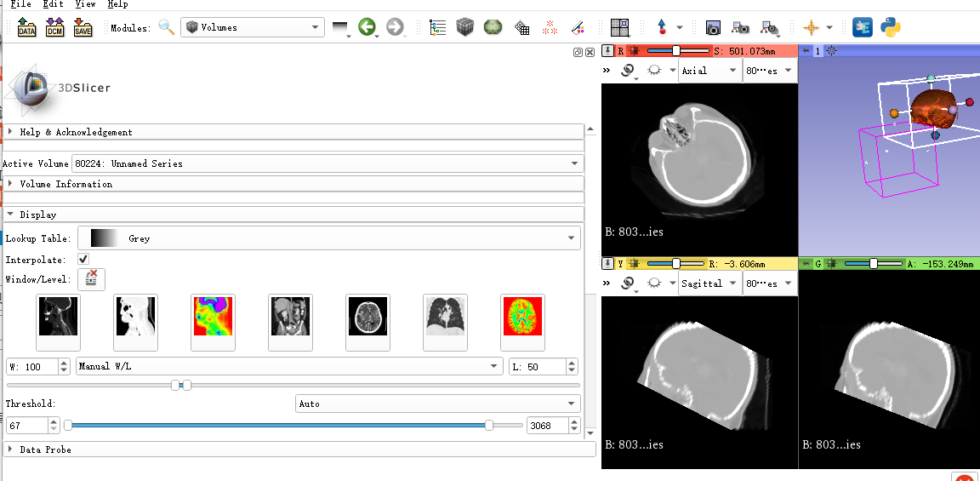980x481 pixels.
Task: Apply the CT-air white head preset thumbnail
Action: [135, 322]
